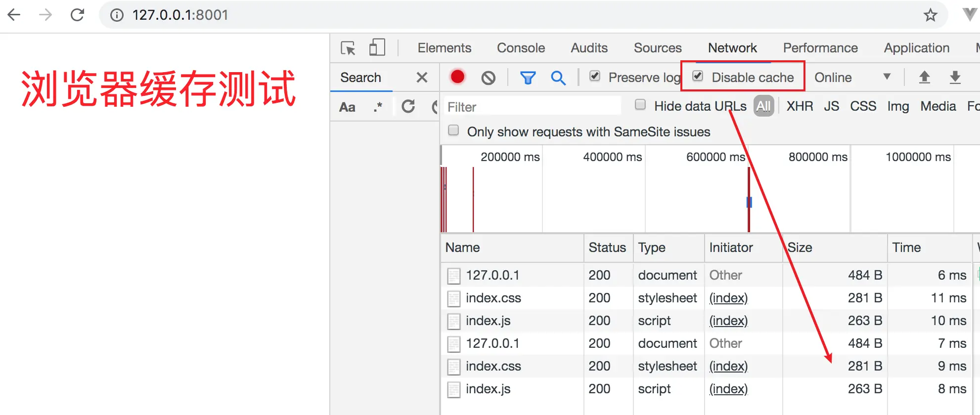
Task: Select the Search drawer tab
Action: [361, 78]
